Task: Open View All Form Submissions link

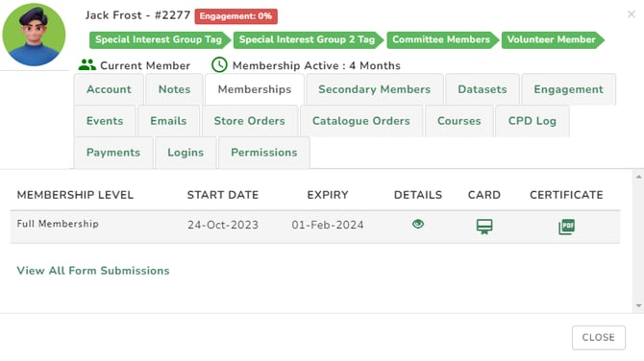Action: coord(93,271)
